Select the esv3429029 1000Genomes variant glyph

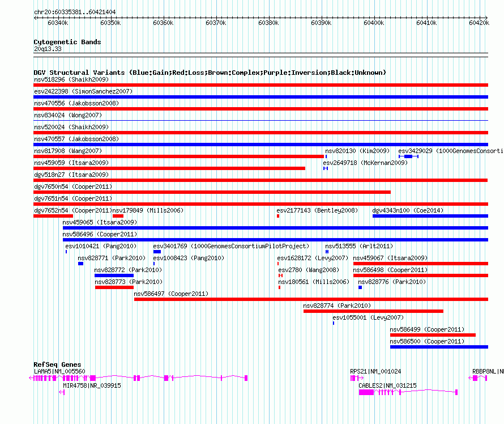tap(408, 156)
